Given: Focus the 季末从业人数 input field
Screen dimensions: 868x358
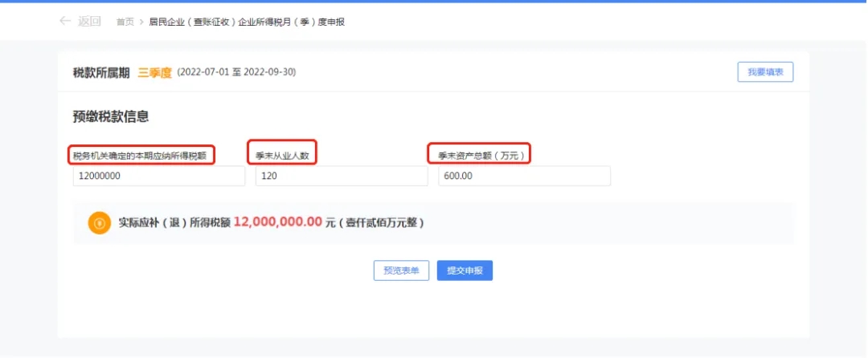Looking at the screenshot, I should pos(341,176).
